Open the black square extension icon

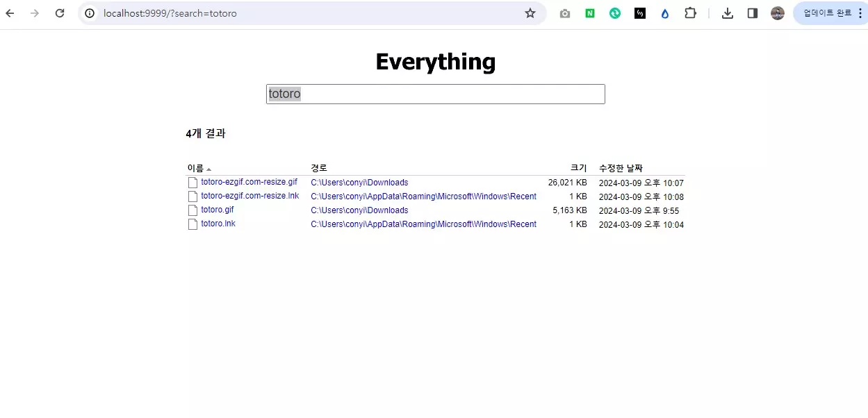tap(640, 13)
